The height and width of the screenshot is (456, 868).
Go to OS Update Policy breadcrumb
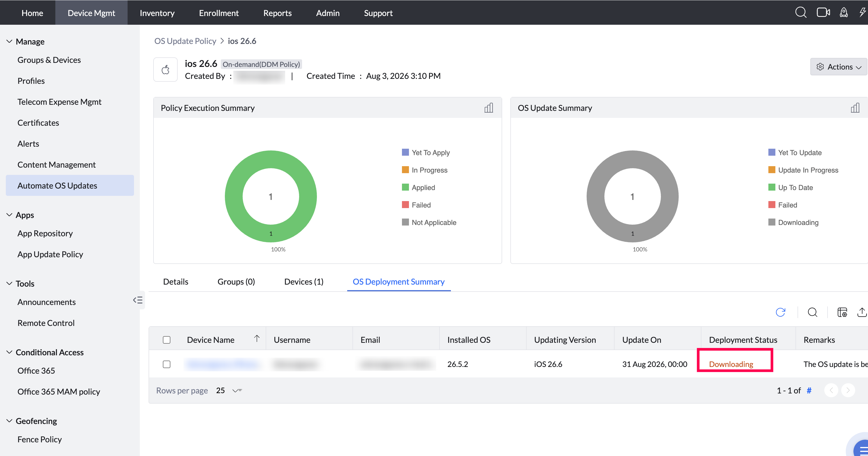[185, 41]
